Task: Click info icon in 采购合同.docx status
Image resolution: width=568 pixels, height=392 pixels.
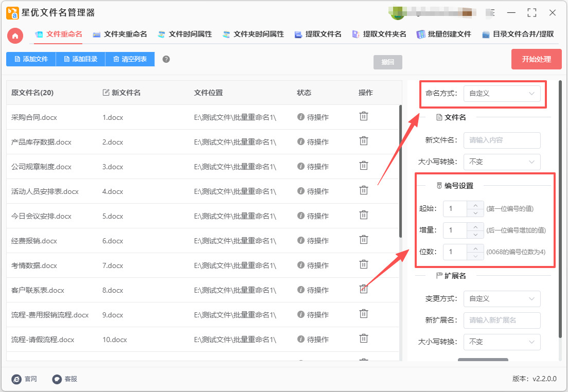Action: [x=300, y=117]
